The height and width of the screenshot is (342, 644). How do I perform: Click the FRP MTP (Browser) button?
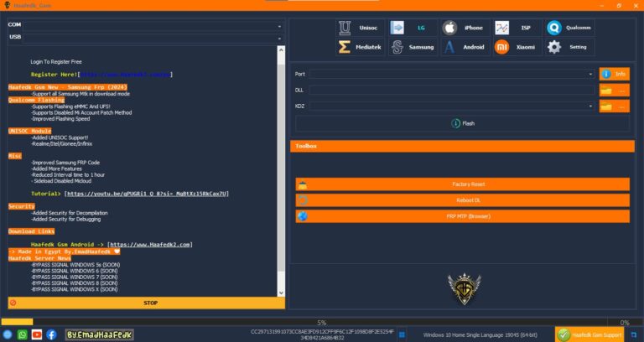coord(462,216)
